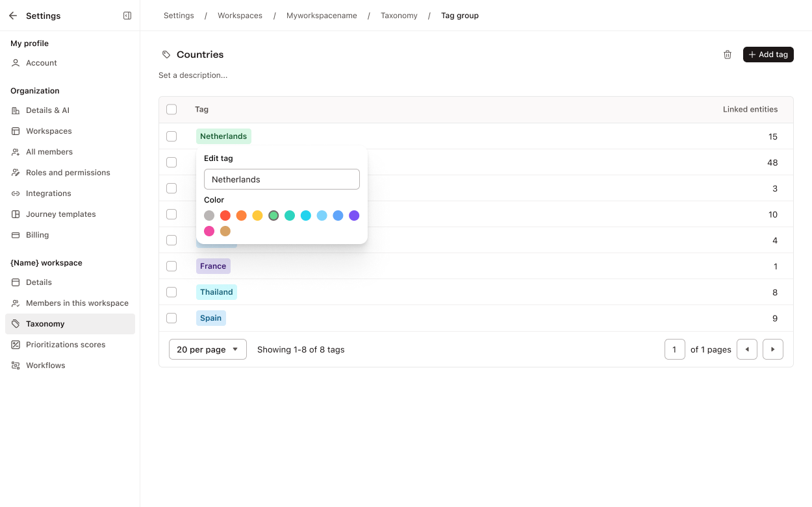
Task: Click the Countries group title
Action: pyautogui.click(x=200, y=55)
